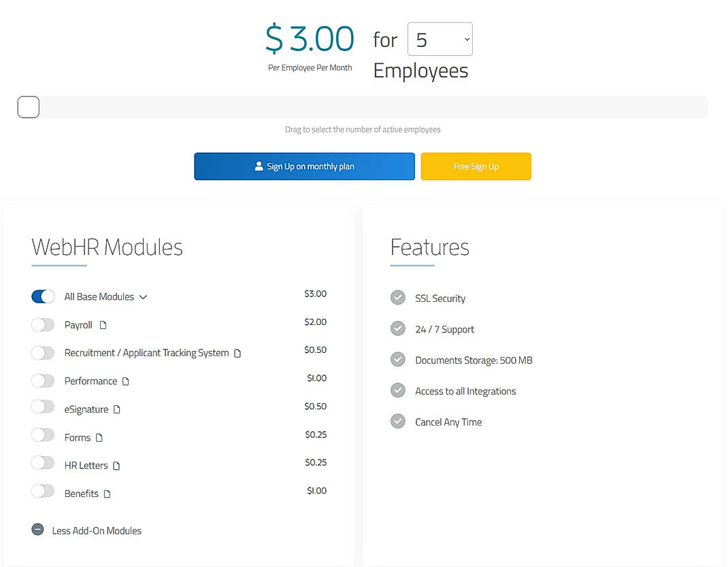Enable the Payroll module toggle
The image size is (728, 567).
pos(43,325)
